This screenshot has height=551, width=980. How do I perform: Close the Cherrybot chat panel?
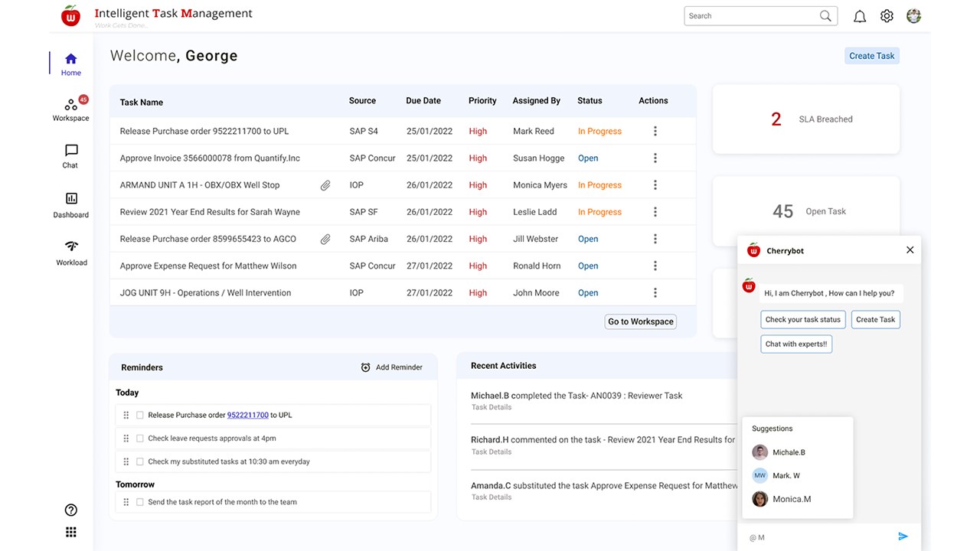tap(910, 250)
